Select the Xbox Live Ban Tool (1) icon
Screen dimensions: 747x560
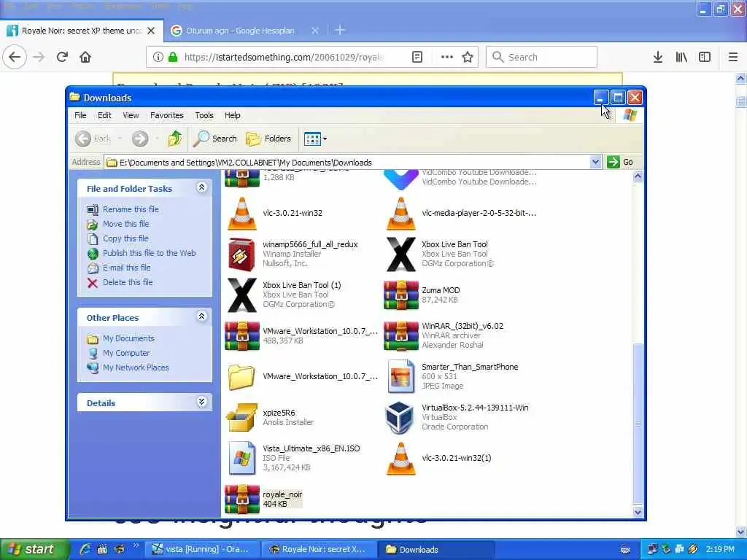(x=242, y=295)
